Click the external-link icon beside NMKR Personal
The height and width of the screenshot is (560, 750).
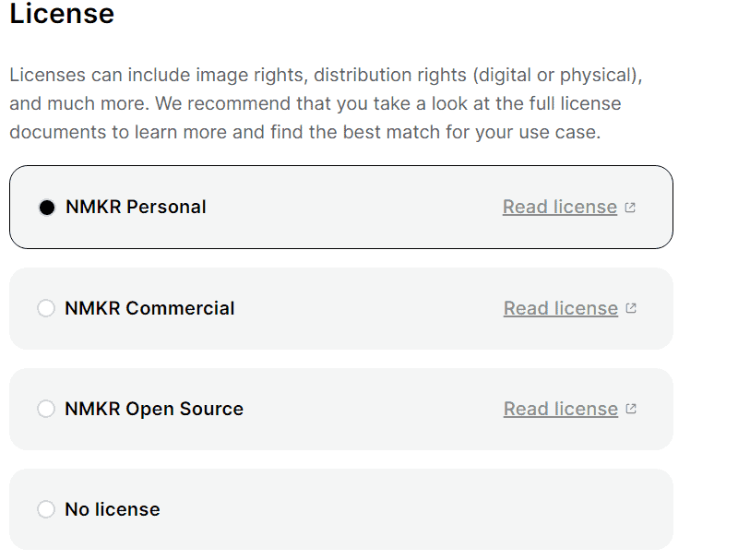pyautogui.click(x=630, y=208)
